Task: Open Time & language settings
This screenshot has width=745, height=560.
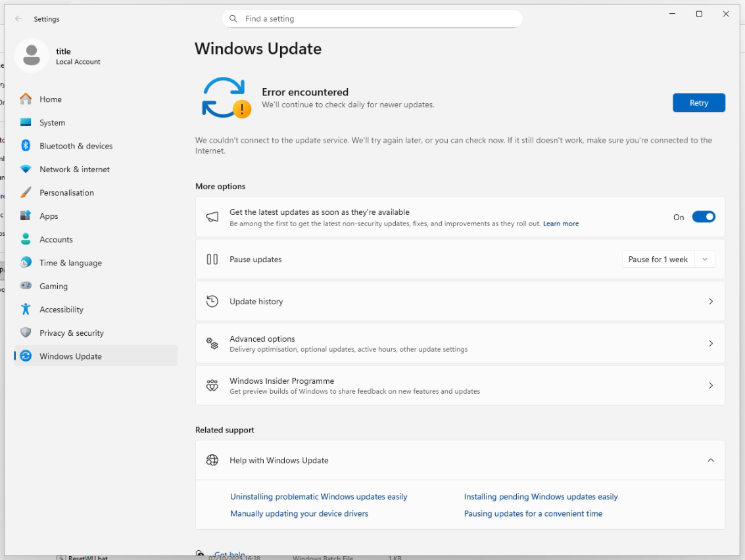Action: click(95, 262)
